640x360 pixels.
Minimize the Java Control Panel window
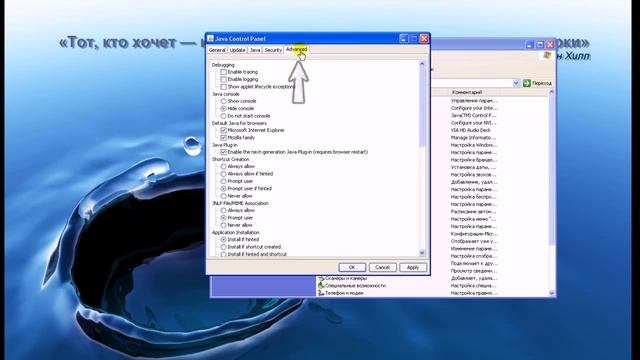[404, 38]
